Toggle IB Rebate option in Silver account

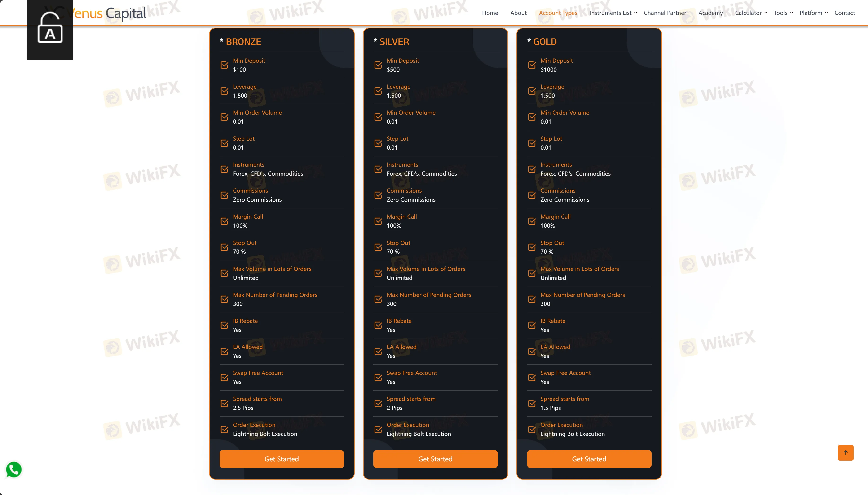[378, 325]
